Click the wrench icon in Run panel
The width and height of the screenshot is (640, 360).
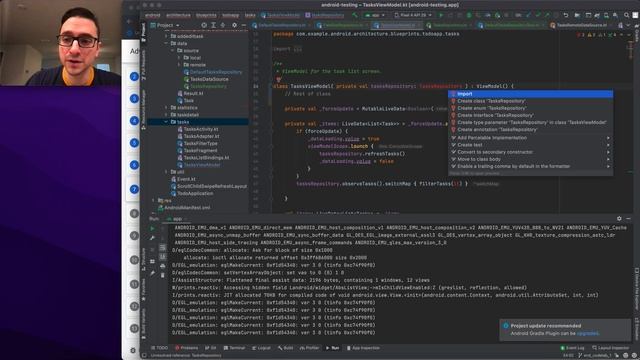pyautogui.click(x=152, y=238)
